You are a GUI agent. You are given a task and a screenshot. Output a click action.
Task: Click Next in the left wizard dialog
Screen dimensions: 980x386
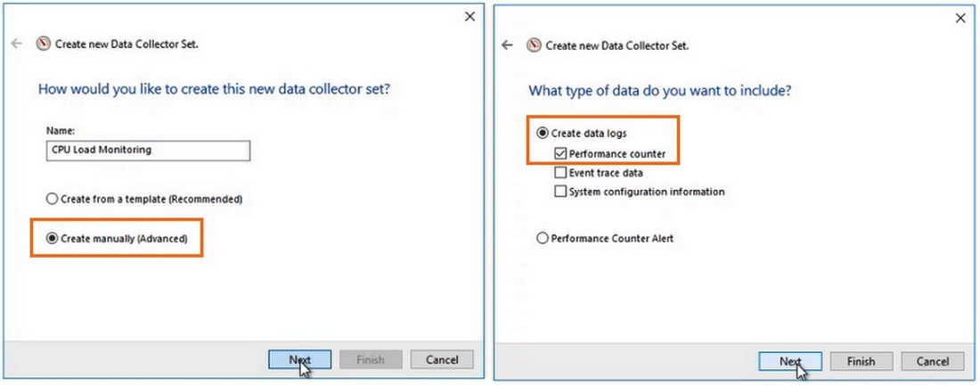click(300, 360)
